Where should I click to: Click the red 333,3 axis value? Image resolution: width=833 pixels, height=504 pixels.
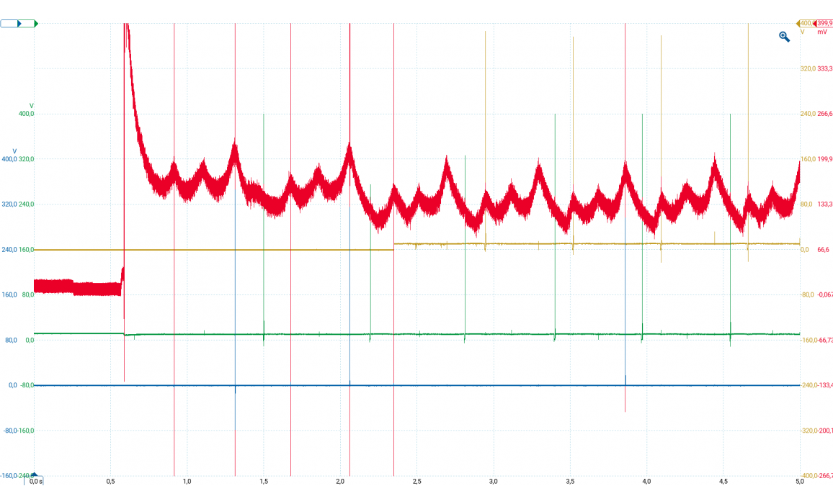point(825,69)
